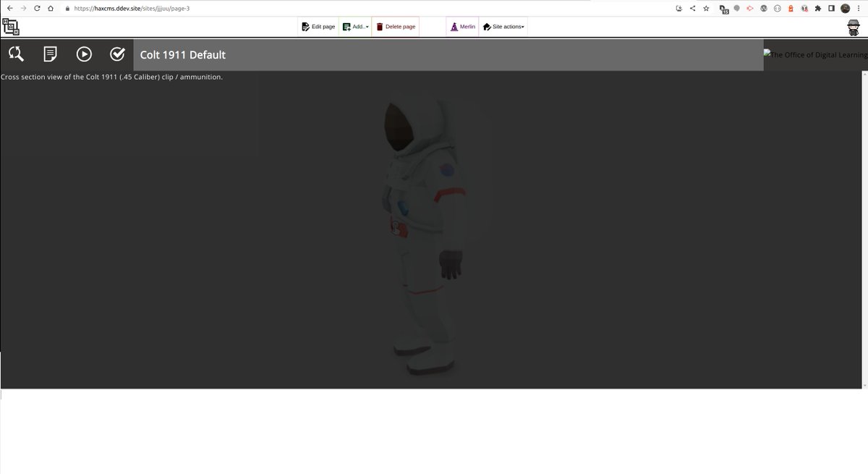Open the Add dropdown menu
Screen dimensions: 868x474
(x=355, y=27)
